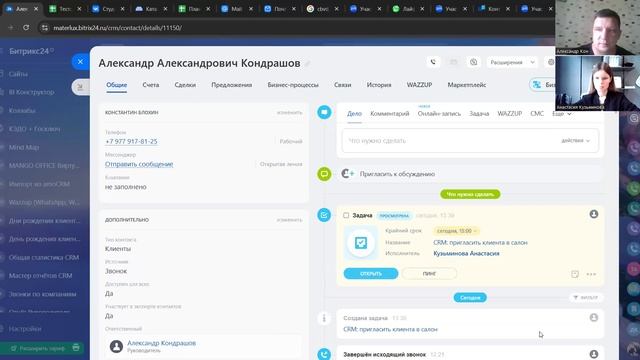640x360 pixels.
Task: Click the blue activity icon beside Дело row
Action: point(324,112)
